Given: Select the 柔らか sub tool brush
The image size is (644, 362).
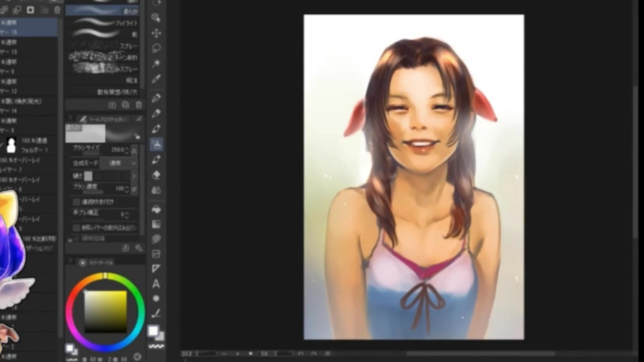Looking at the screenshot, I should tap(103, 11).
